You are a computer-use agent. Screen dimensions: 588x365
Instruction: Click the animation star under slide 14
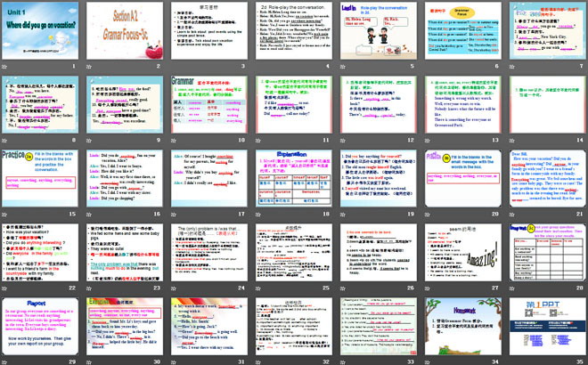(x=512, y=141)
